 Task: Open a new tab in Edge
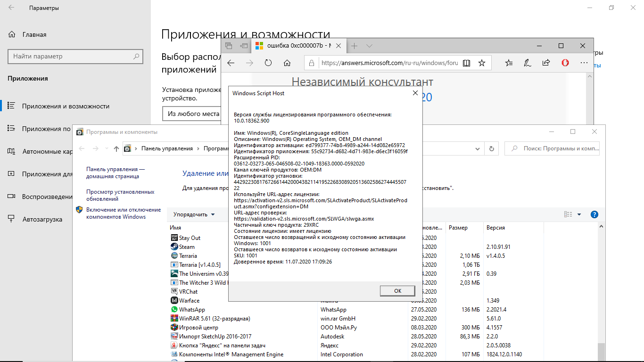pyautogui.click(x=354, y=46)
